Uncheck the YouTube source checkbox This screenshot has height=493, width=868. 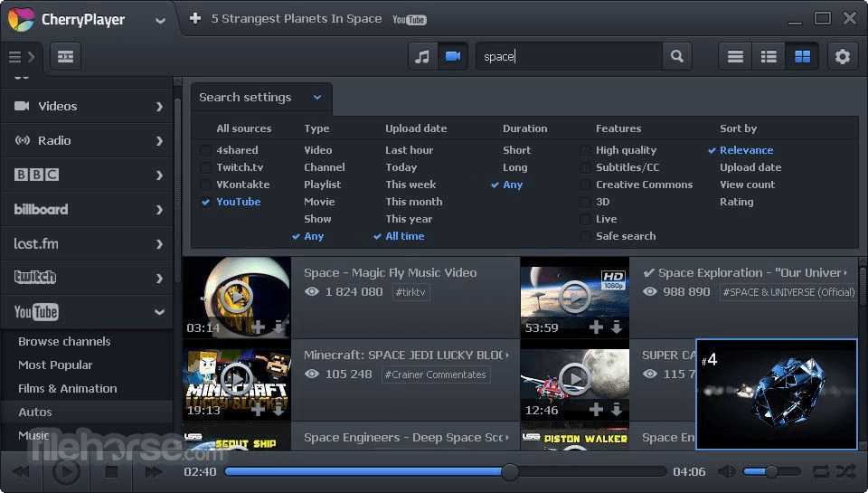click(x=205, y=202)
